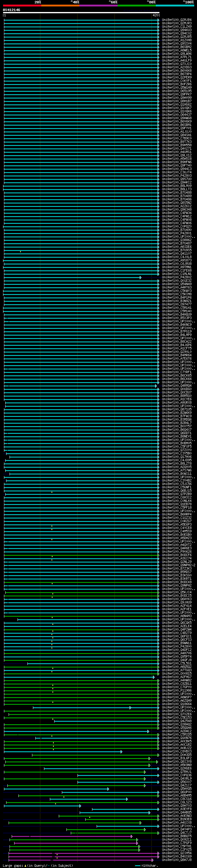The width and height of the screenshot is (197, 868).
Task: Click label UniRef100_B6SBM2
Action: tap(177, 47)
